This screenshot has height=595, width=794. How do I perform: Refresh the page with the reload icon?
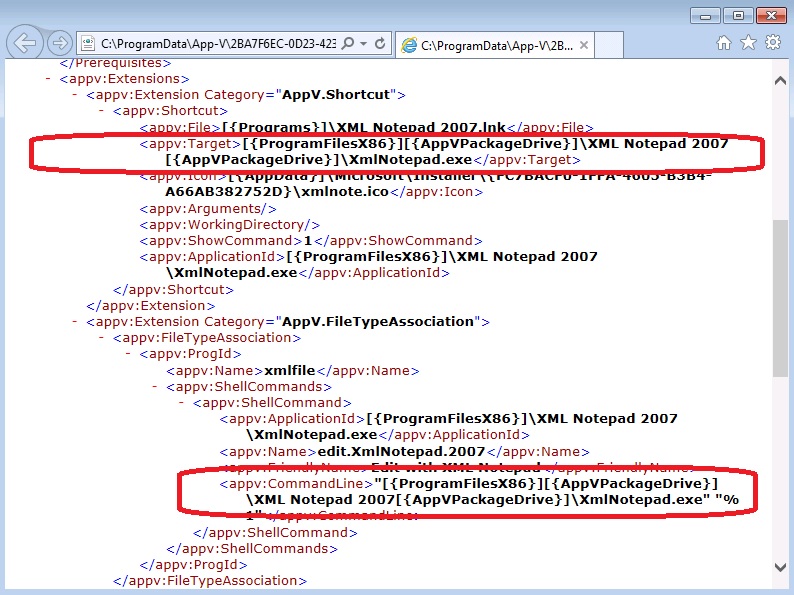pos(380,44)
